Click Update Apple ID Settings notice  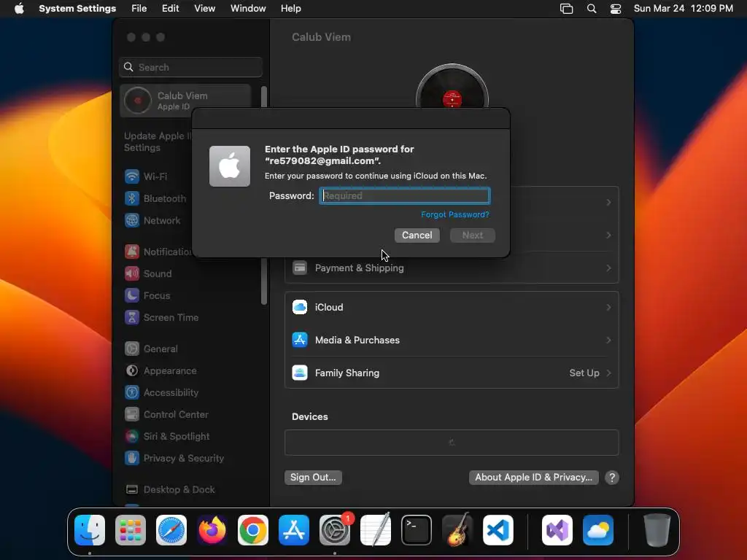click(x=158, y=142)
